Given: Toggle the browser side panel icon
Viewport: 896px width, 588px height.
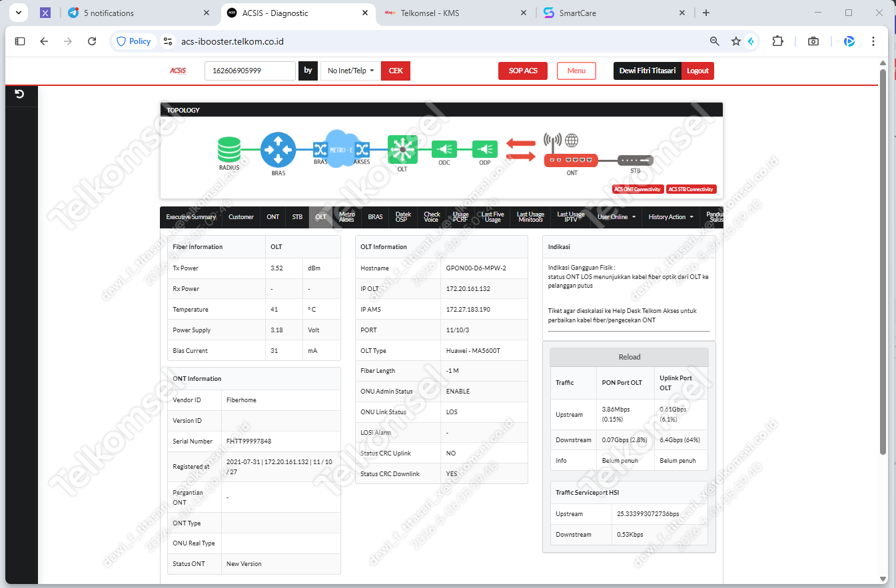Looking at the screenshot, I should click(20, 41).
